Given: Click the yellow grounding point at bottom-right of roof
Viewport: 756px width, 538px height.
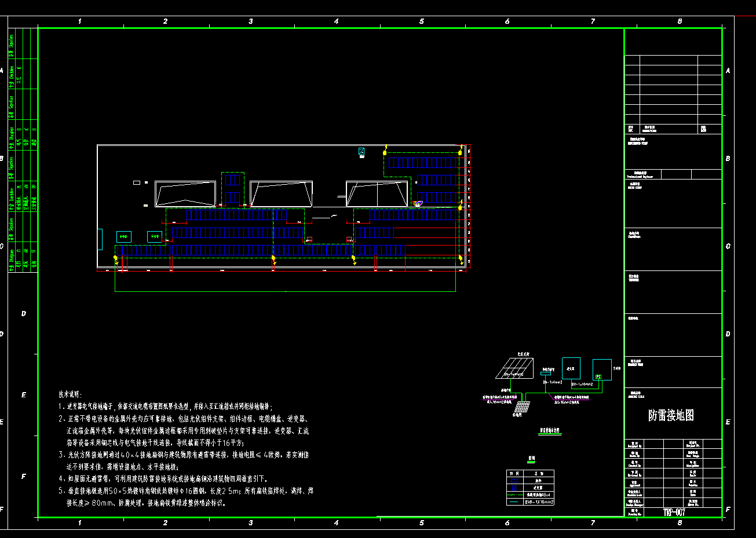Looking at the screenshot, I should [x=461, y=259].
